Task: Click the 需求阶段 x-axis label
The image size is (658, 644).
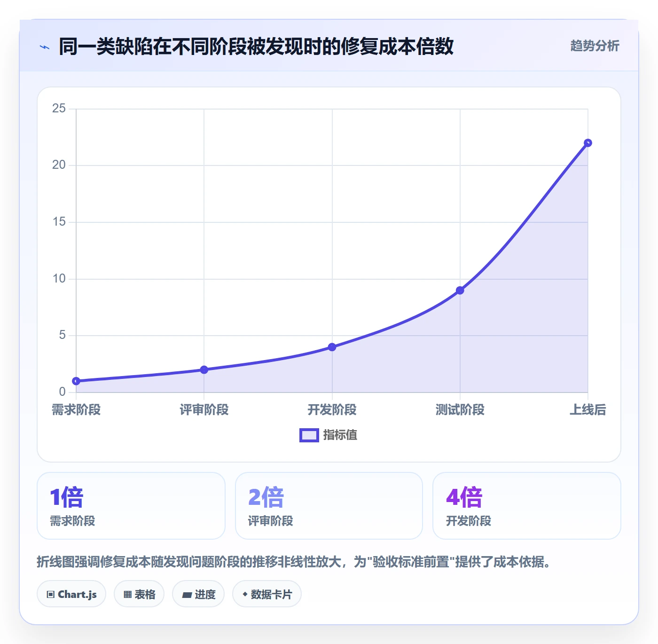Action: 76,410
